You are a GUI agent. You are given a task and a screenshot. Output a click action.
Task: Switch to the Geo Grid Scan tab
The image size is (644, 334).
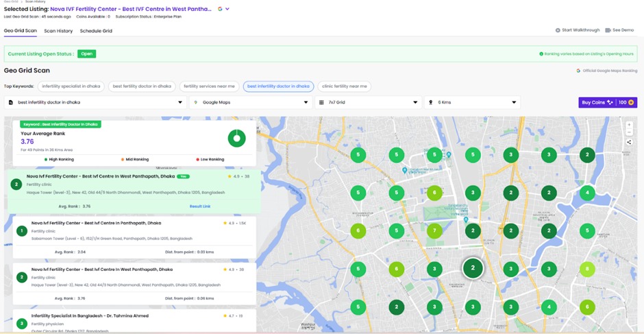click(x=20, y=31)
